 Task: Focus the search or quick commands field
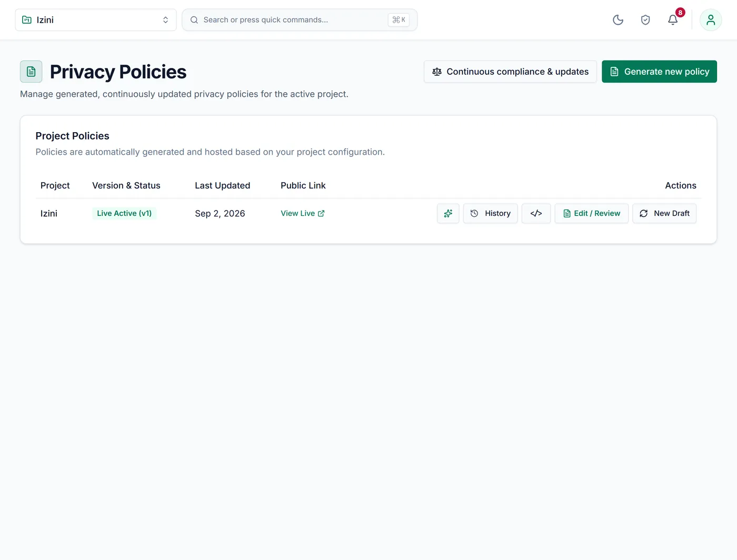tap(300, 20)
